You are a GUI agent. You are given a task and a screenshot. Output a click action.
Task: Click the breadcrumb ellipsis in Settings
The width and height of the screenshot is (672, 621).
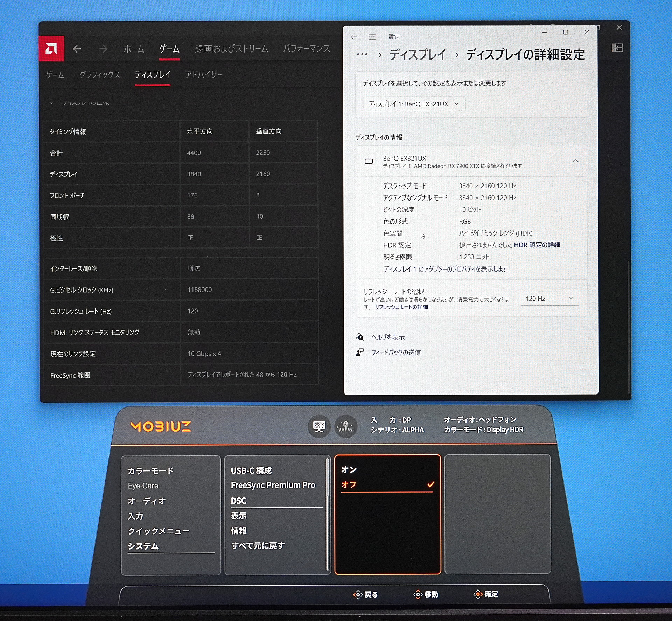362,55
